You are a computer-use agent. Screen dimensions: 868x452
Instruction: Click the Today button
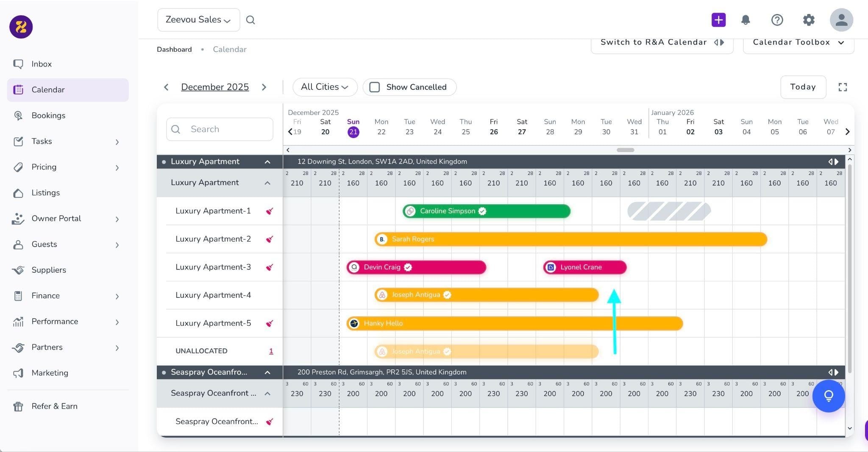tap(803, 87)
